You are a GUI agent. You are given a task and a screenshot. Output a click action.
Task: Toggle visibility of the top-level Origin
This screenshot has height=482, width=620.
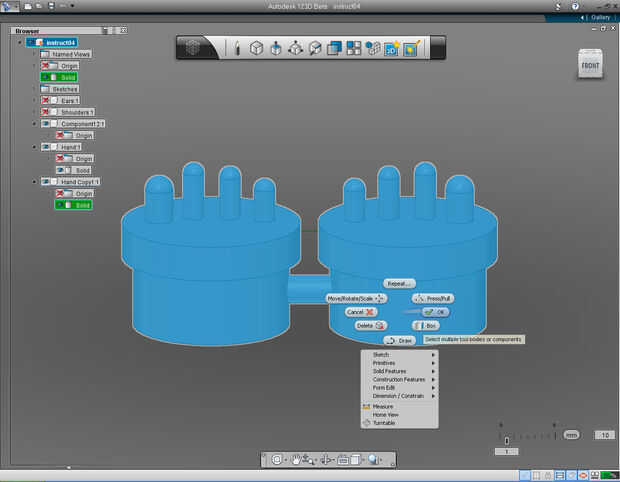pos(45,66)
